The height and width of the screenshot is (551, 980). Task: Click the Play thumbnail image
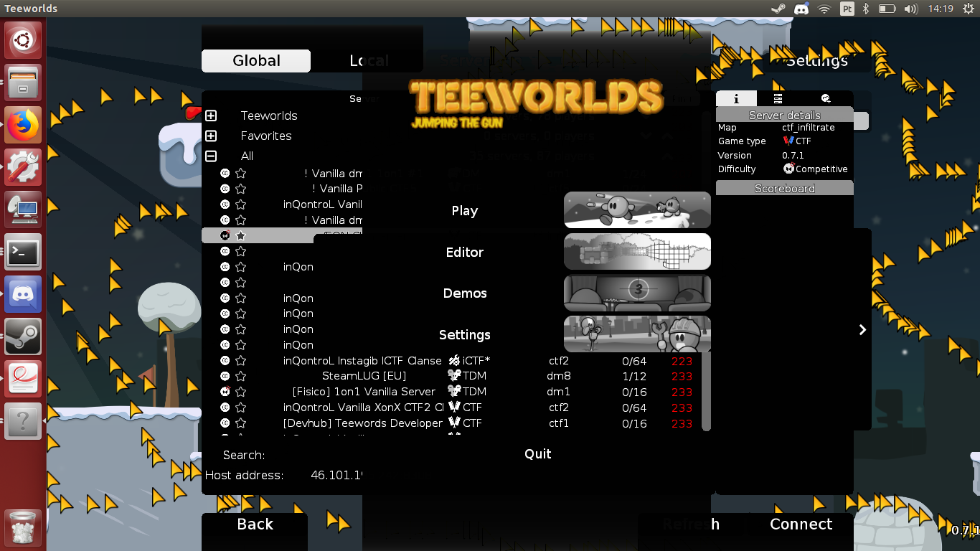pos(637,210)
